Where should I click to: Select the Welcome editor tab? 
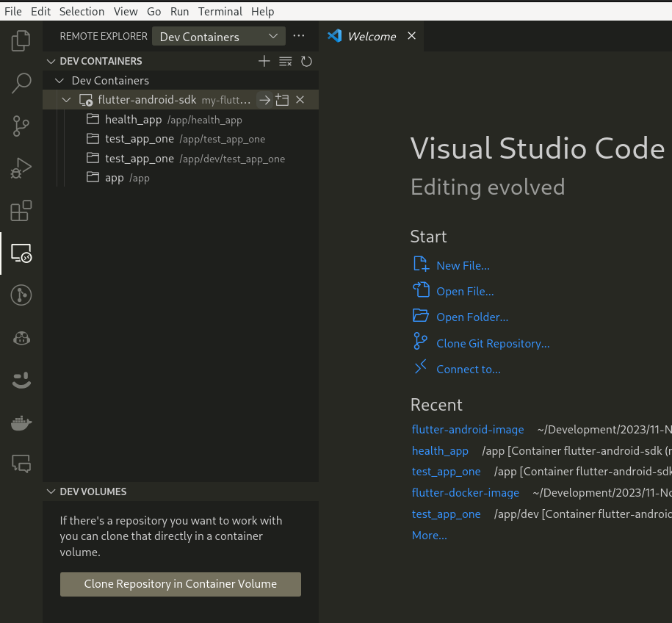[x=371, y=37]
